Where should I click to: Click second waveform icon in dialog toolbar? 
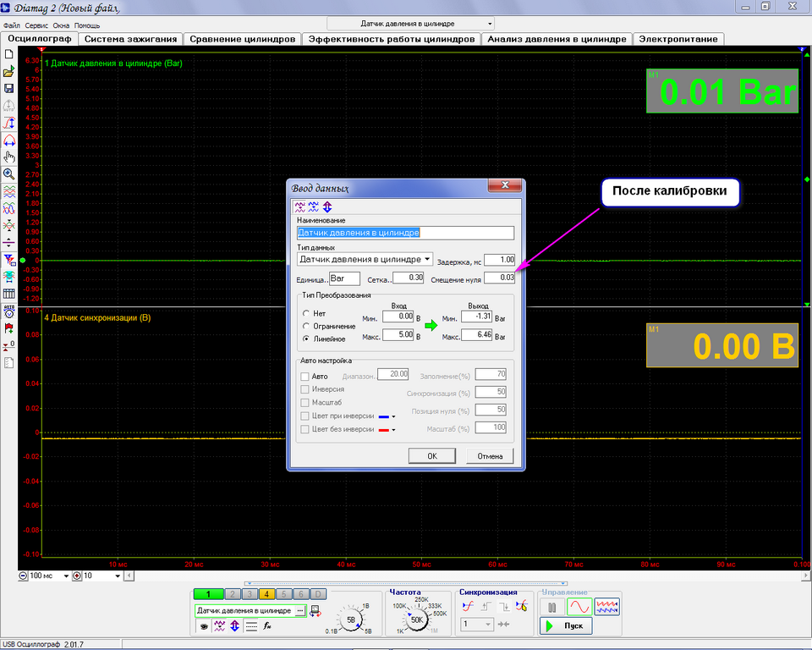313,207
